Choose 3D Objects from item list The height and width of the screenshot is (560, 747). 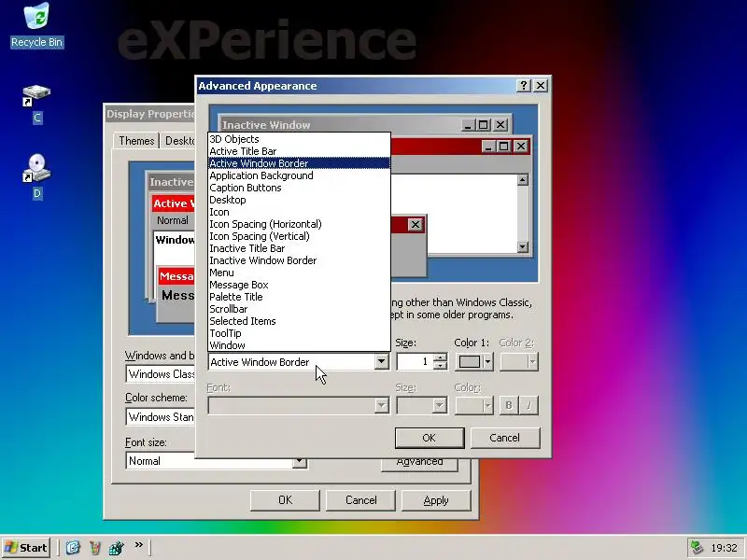coord(299,139)
